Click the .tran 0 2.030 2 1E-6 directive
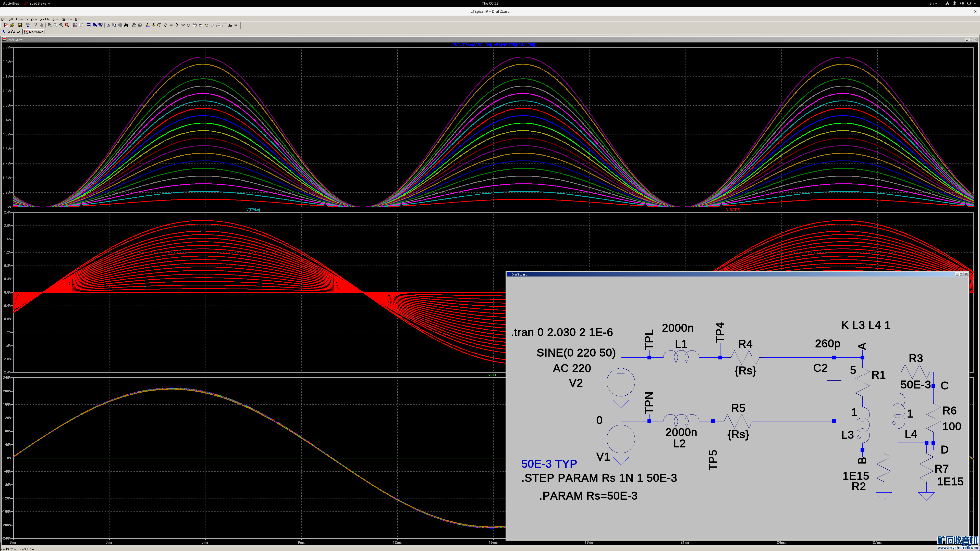This screenshot has width=980, height=551. coord(562,332)
